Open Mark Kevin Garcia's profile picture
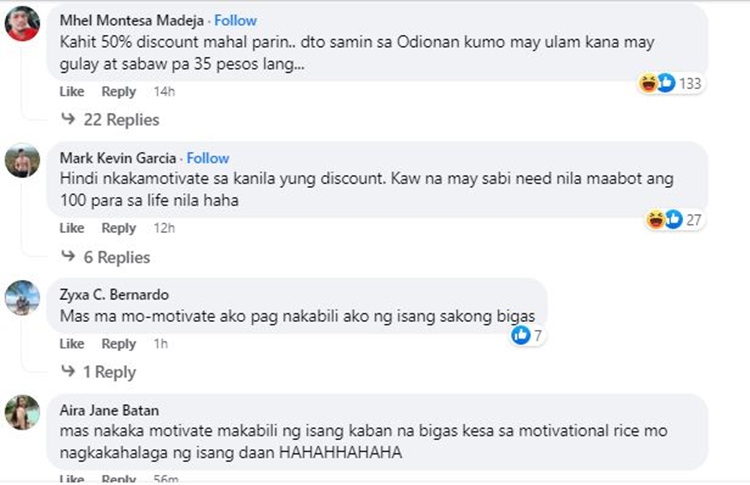Viewport: 750px width, 485px height. tap(22, 160)
